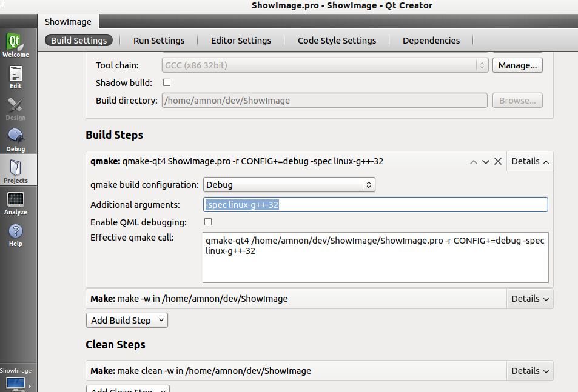Open the ShowImage target selector
This screenshot has height=392, width=578.
16,379
